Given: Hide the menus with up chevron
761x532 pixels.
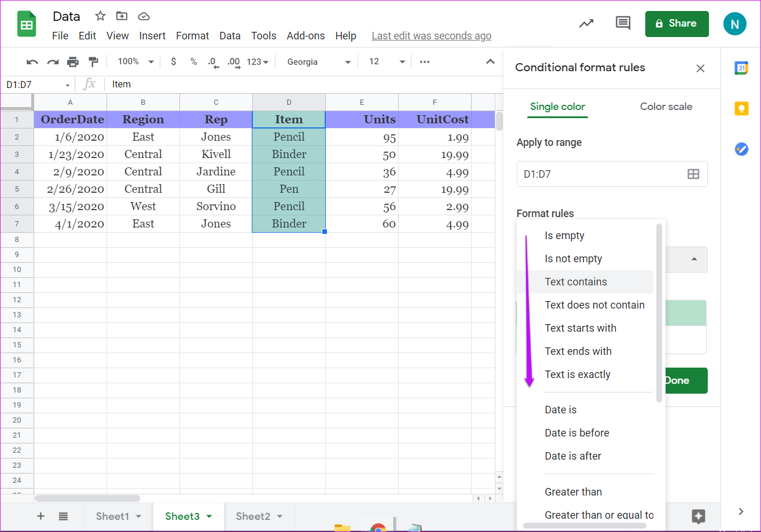Looking at the screenshot, I should click(x=490, y=62).
